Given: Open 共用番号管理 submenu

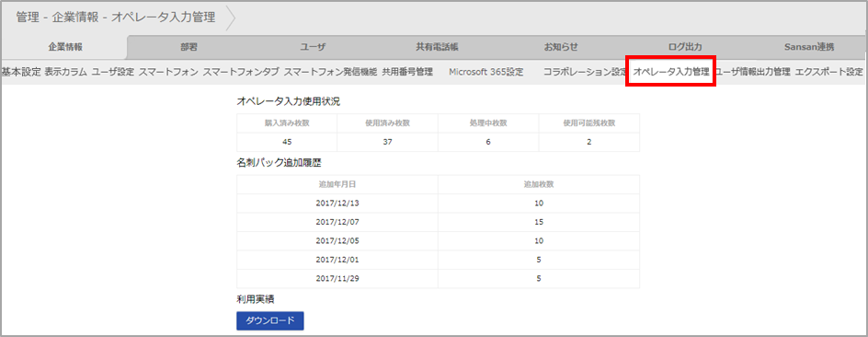Looking at the screenshot, I should point(407,72).
